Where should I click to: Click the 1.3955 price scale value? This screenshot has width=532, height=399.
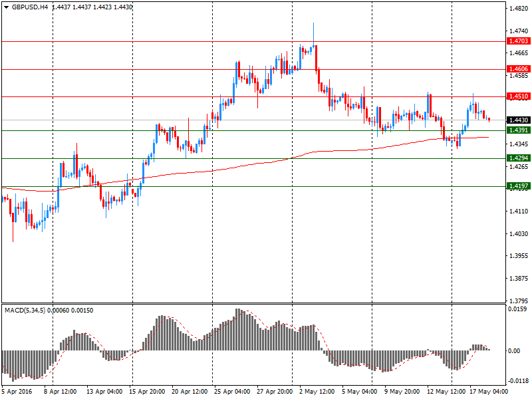pos(519,256)
